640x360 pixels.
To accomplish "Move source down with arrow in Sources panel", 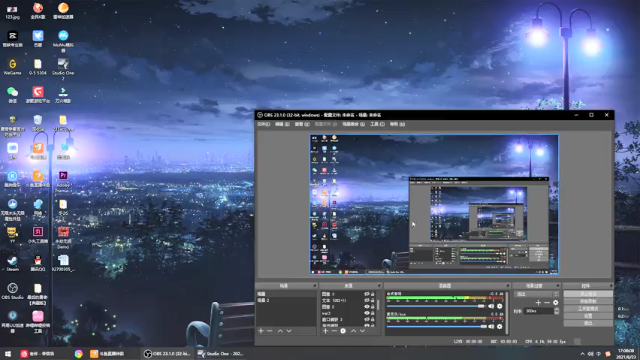I will pyautogui.click(x=362, y=331).
